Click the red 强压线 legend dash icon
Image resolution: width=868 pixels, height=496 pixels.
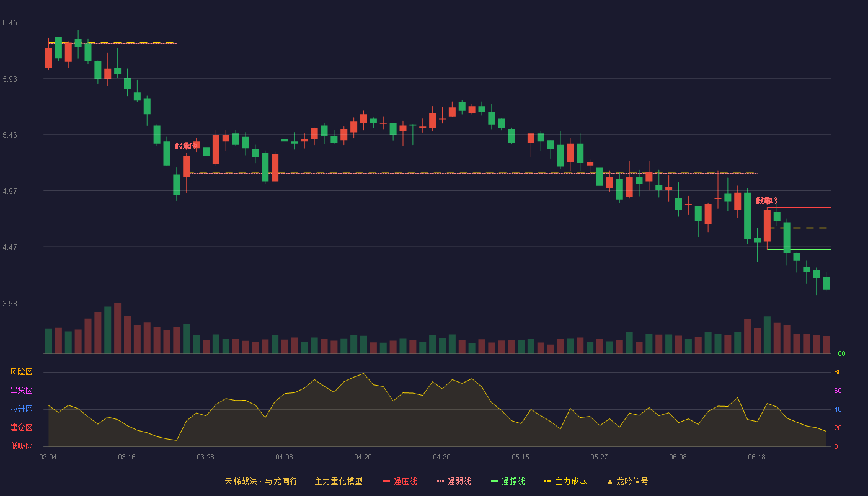pyautogui.click(x=387, y=481)
